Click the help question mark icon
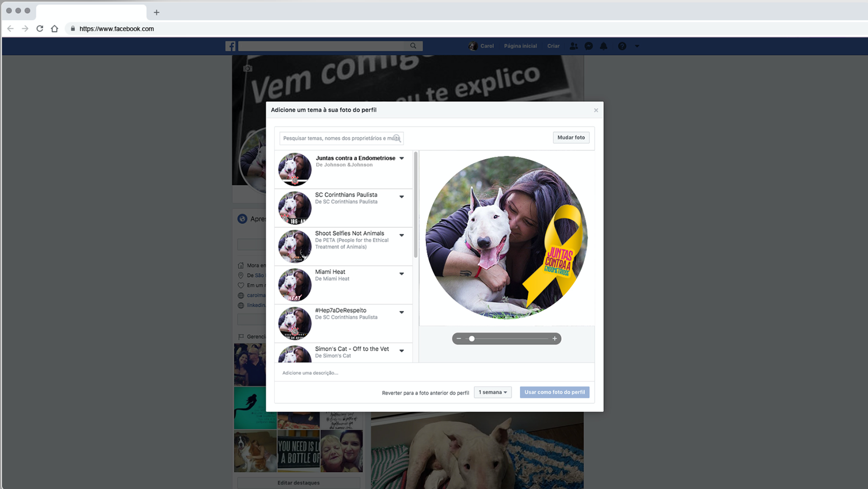Viewport: 868px width, 489px height. pos(622,46)
